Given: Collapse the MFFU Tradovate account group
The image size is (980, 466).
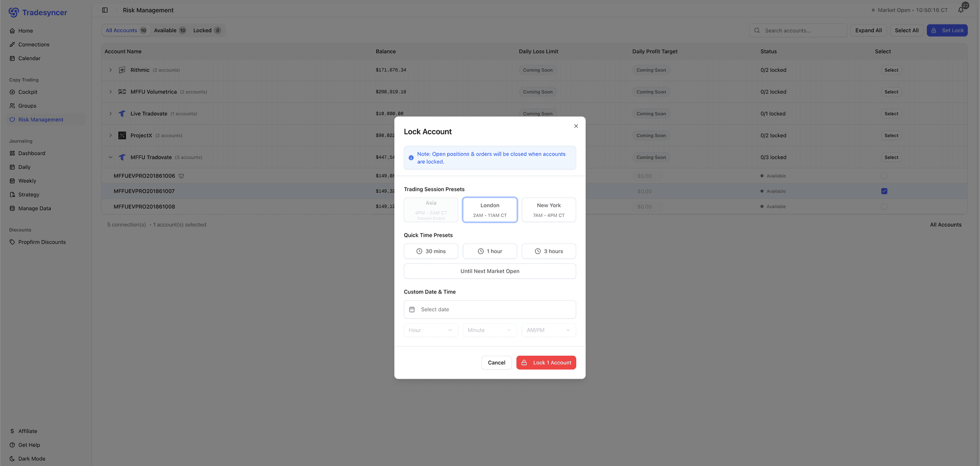Looking at the screenshot, I should [x=110, y=157].
